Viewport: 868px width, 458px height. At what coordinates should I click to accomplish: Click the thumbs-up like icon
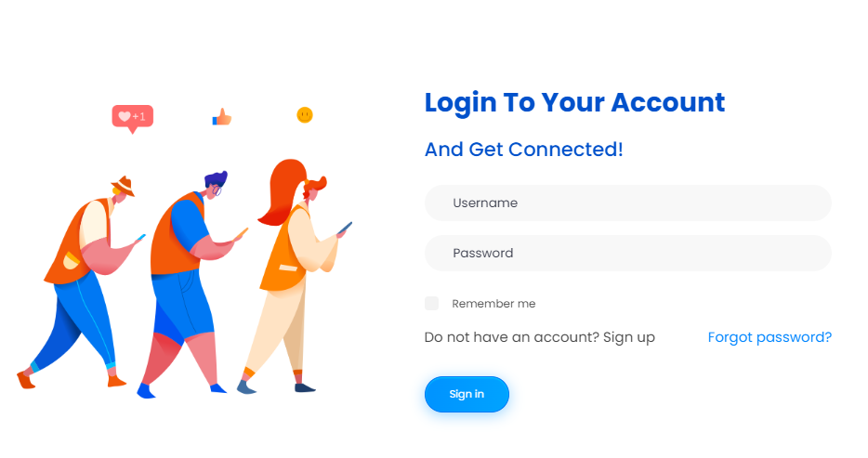pyautogui.click(x=221, y=117)
